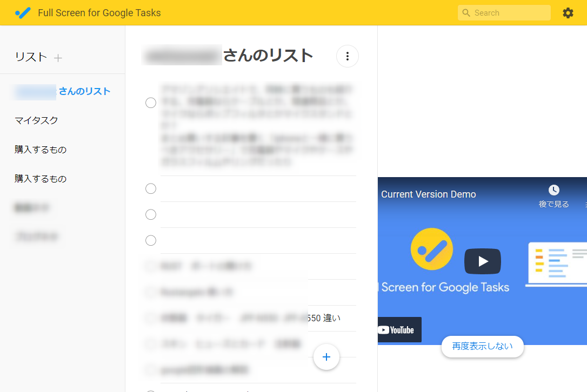The height and width of the screenshot is (392, 587).
Task: Click the Full Screen for Google Tasks logo
Action: pyautogui.click(x=23, y=13)
